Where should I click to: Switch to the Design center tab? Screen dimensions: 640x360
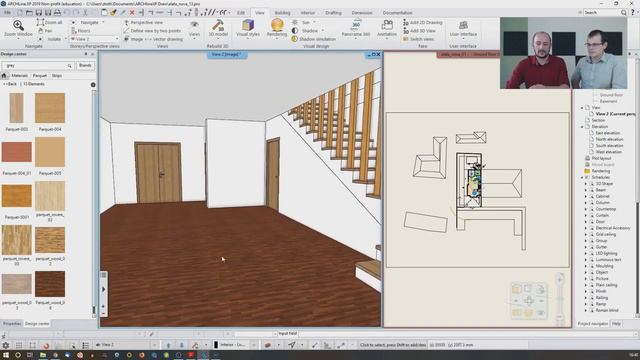[x=37, y=324]
